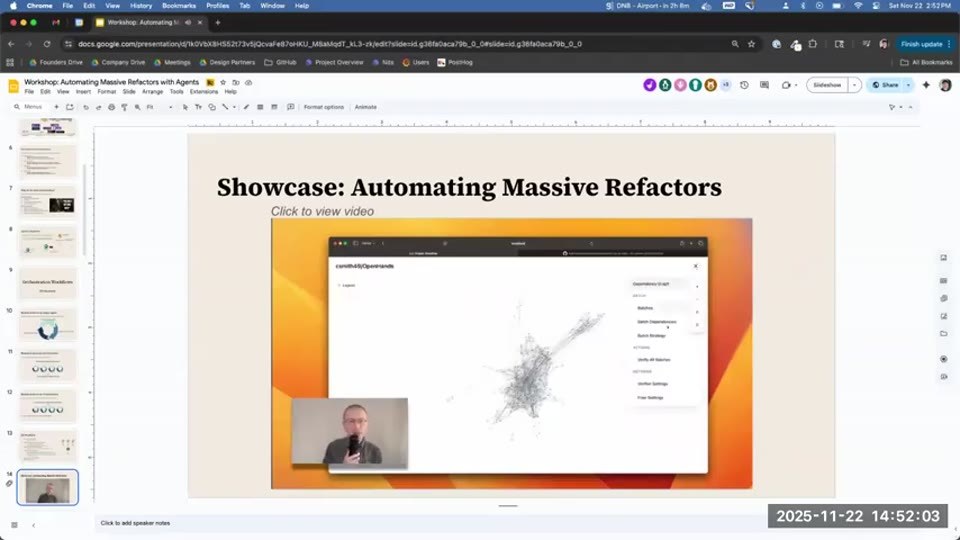Expand new slide layout dropdown icon
Image resolution: width=960 pixels, height=540 pixels.
click(x=70, y=107)
